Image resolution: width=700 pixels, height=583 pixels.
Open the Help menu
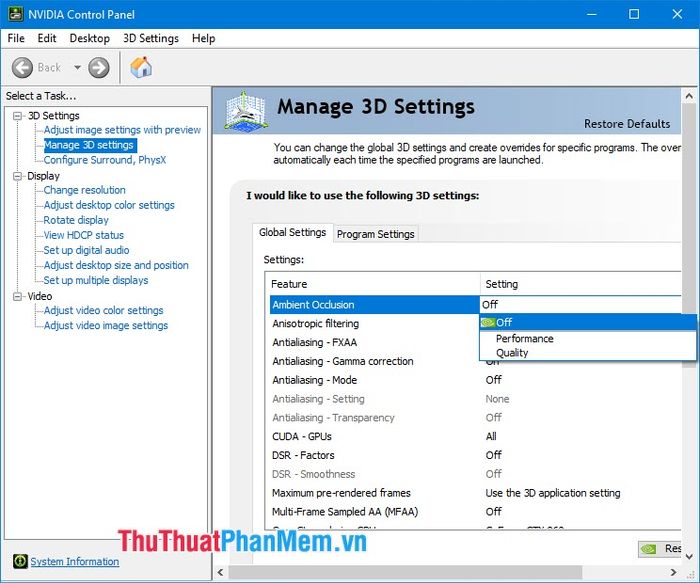pyautogui.click(x=204, y=38)
